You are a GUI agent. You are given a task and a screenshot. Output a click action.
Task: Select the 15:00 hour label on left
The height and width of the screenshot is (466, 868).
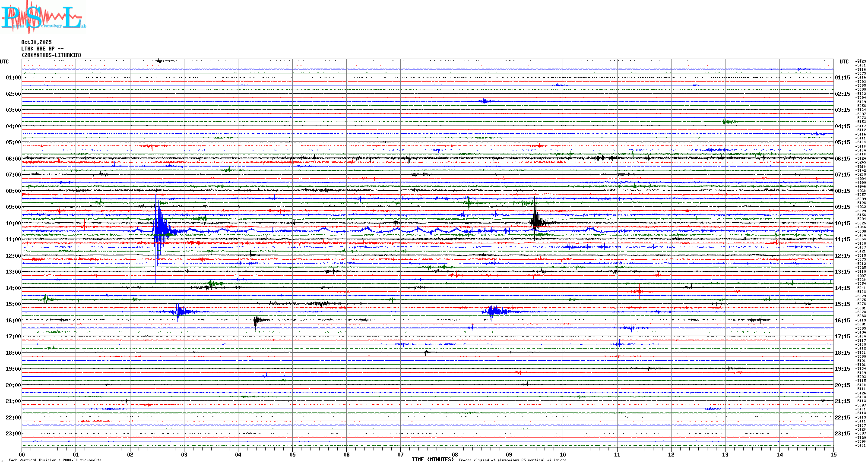[x=13, y=304]
